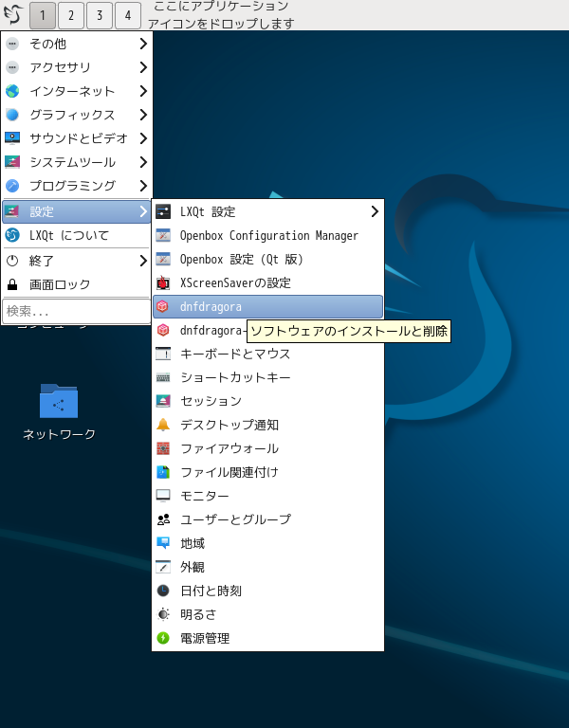Expand the グラフィックス submenu arrow
This screenshot has width=569, height=728.
143,115
